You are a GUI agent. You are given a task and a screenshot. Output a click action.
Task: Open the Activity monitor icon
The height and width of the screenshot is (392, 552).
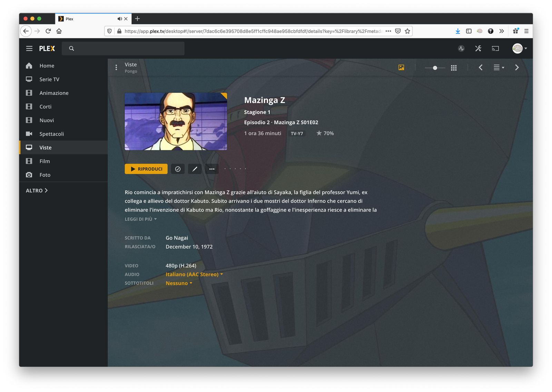[x=461, y=49]
